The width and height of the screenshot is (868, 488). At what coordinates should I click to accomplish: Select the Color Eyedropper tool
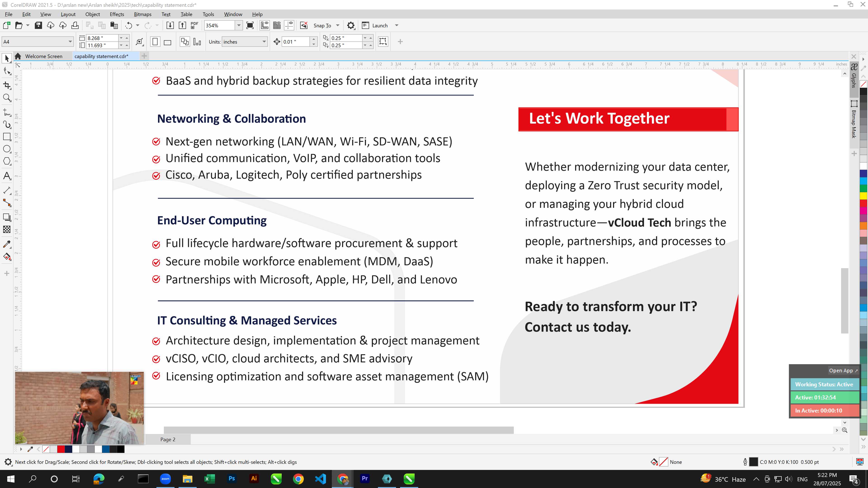click(7, 244)
